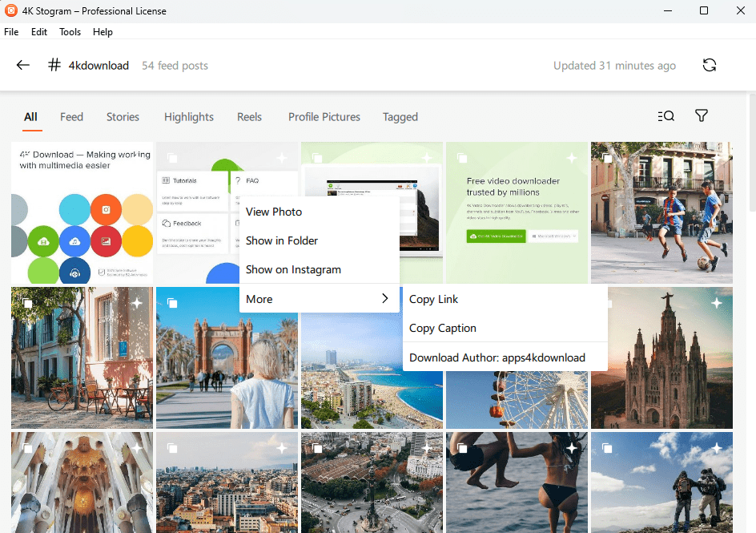Switch to the Tagged tab
This screenshot has width=756, height=533.
coord(400,117)
